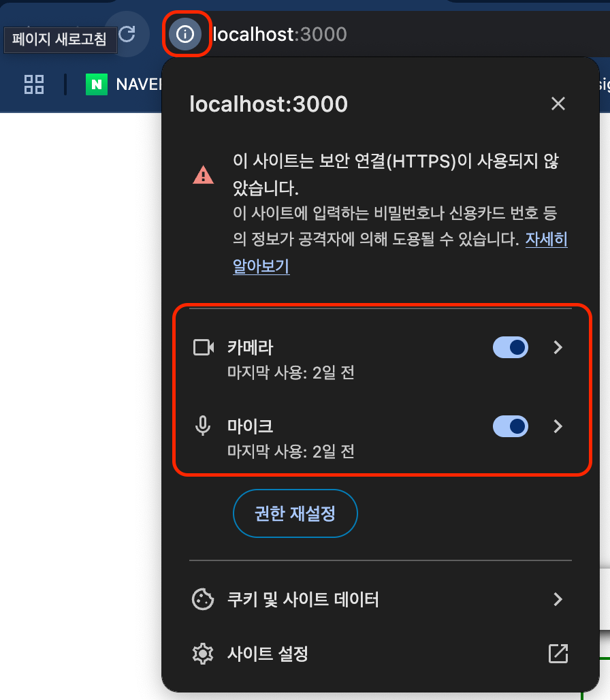The image size is (610, 700).
Task: Click the cookie icon beside 쿠키 및 사이트 데이터
Action: click(x=203, y=599)
